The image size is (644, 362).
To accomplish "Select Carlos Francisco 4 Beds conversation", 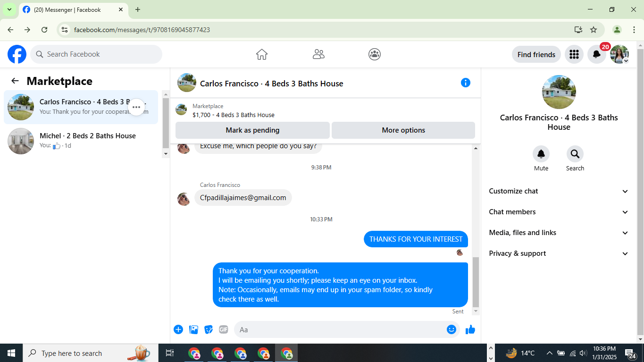I will tap(81, 107).
